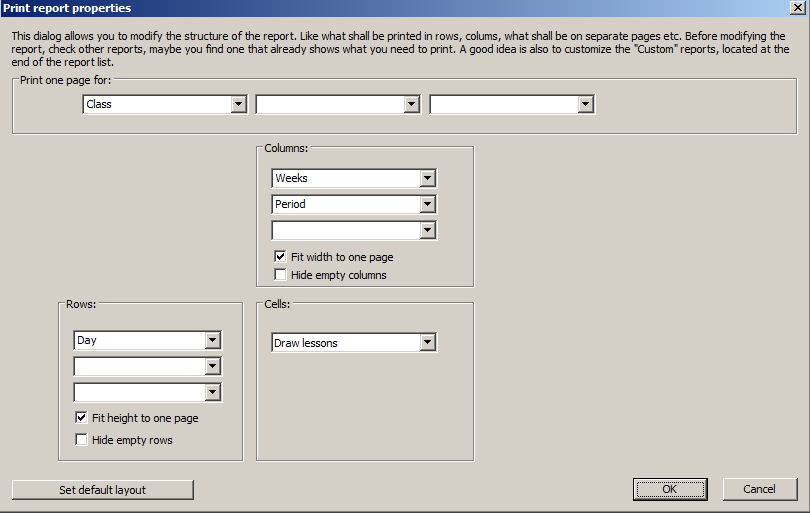
Task: Click the Set default layout button
Action: [x=102, y=490]
